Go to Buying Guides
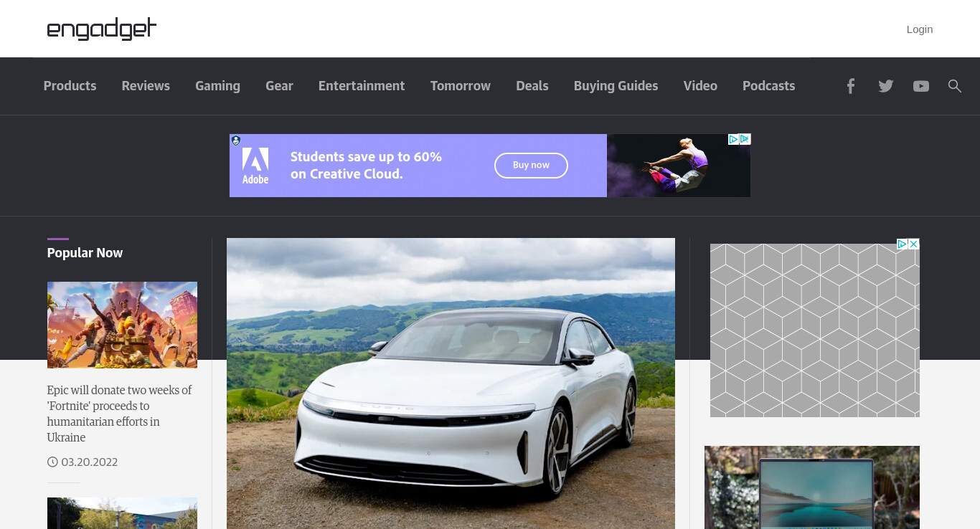980x529 pixels. [x=616, y=86]
